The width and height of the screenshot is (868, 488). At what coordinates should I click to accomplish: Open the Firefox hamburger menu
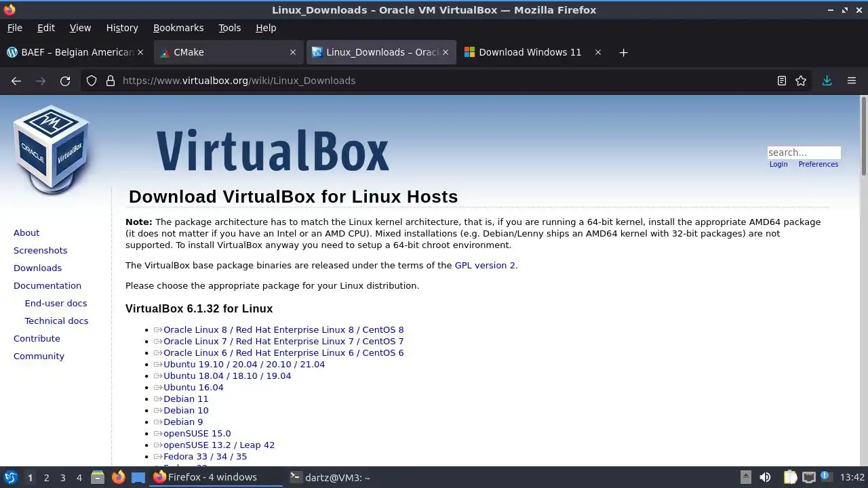tap(852, 81)
